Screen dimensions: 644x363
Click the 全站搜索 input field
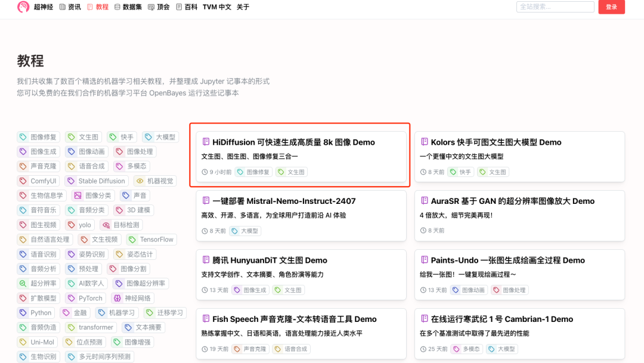555,7
